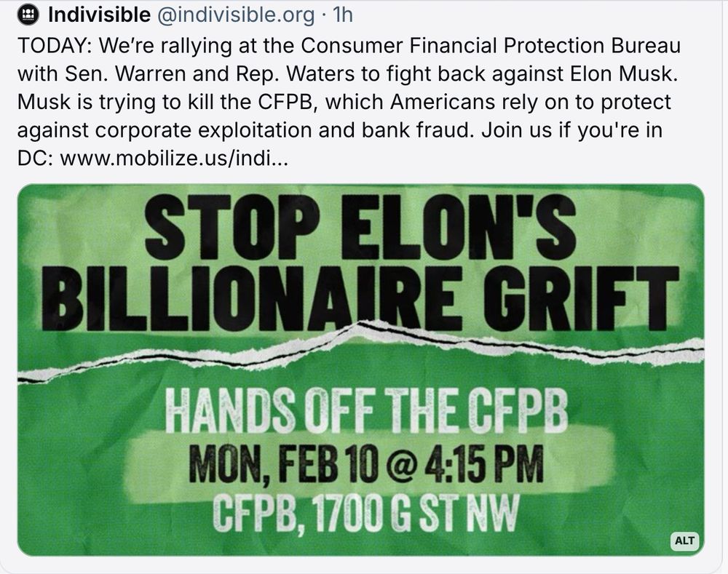
Task: Show the image ALT text badge
Action: pyautogui.click(x=685, y=541)
